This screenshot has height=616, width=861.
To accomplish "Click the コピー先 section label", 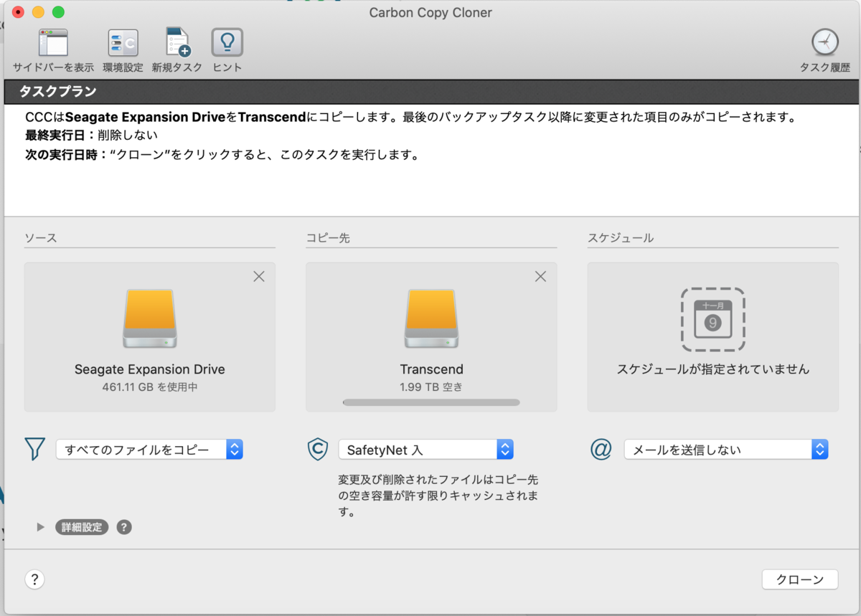I will click(328, 237).
